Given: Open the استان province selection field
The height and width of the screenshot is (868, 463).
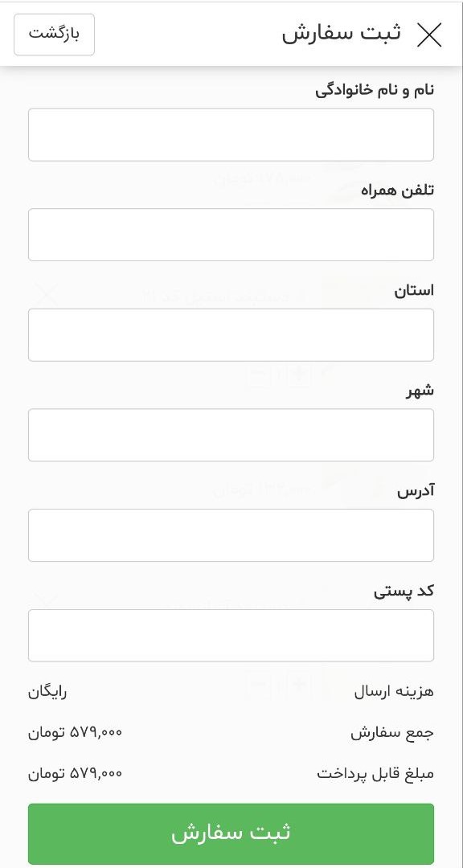Looking at the screenshot, I should pyautogui.click(x=231, y=334).
